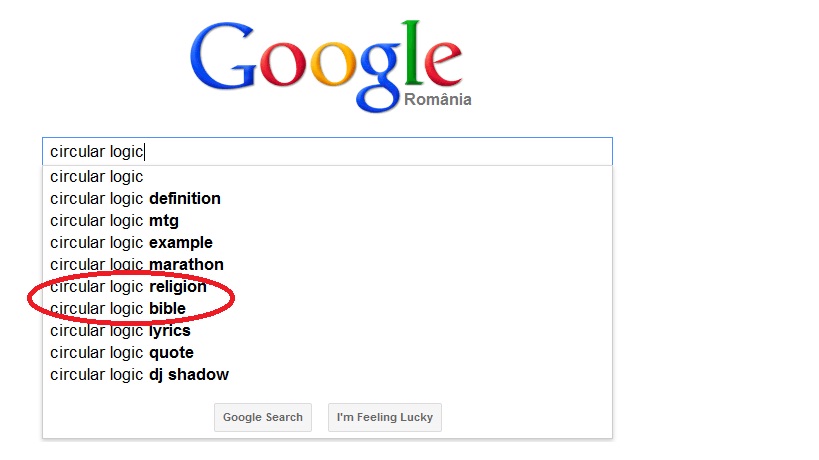
Task: Pick the 'circular logic mtg' suggestion
Action: pyautogui.click(x=327, y=220)
